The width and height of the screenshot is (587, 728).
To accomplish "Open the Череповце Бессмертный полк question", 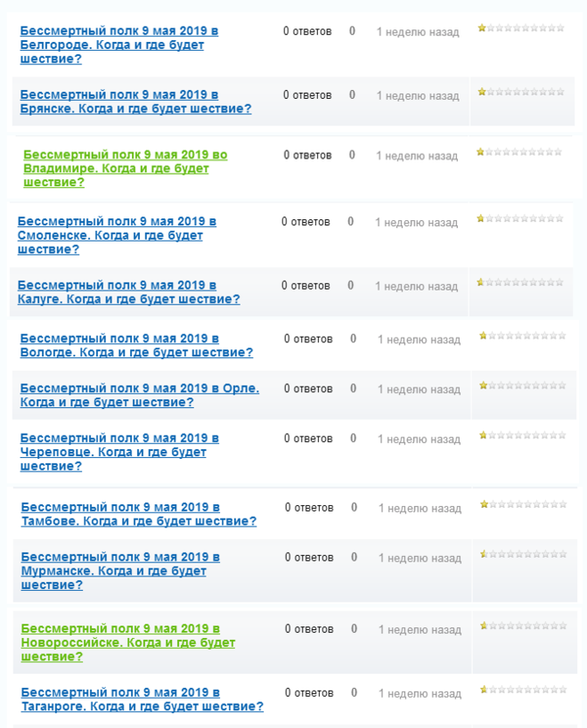I will (x=119, y=452).
